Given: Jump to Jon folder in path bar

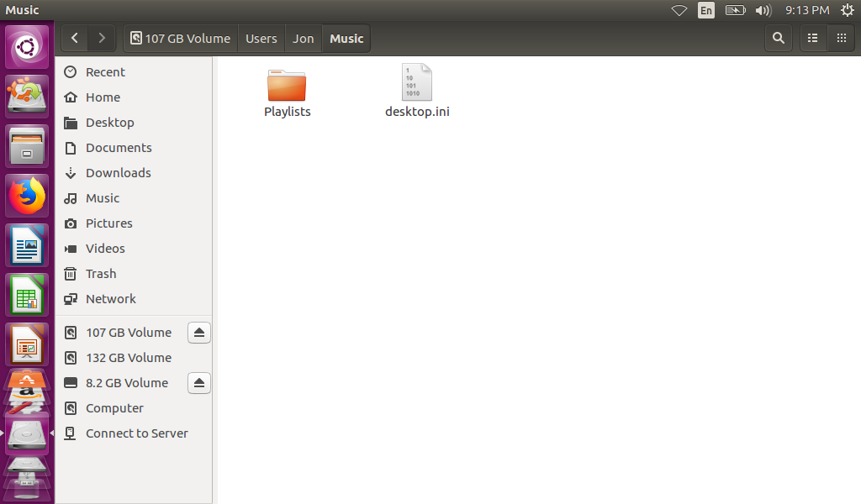Looking at the screenshot, I should [x=303, y=39].
